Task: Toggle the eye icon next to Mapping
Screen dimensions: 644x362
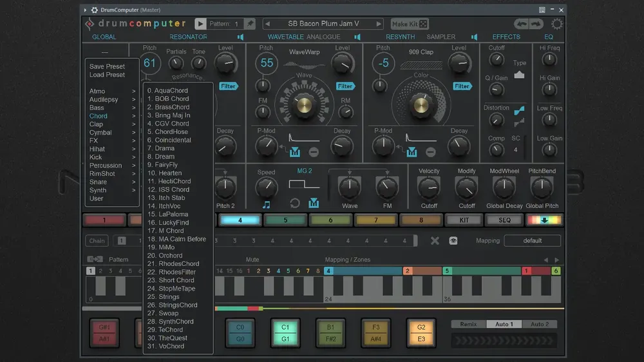Action: tap(453, 241)
